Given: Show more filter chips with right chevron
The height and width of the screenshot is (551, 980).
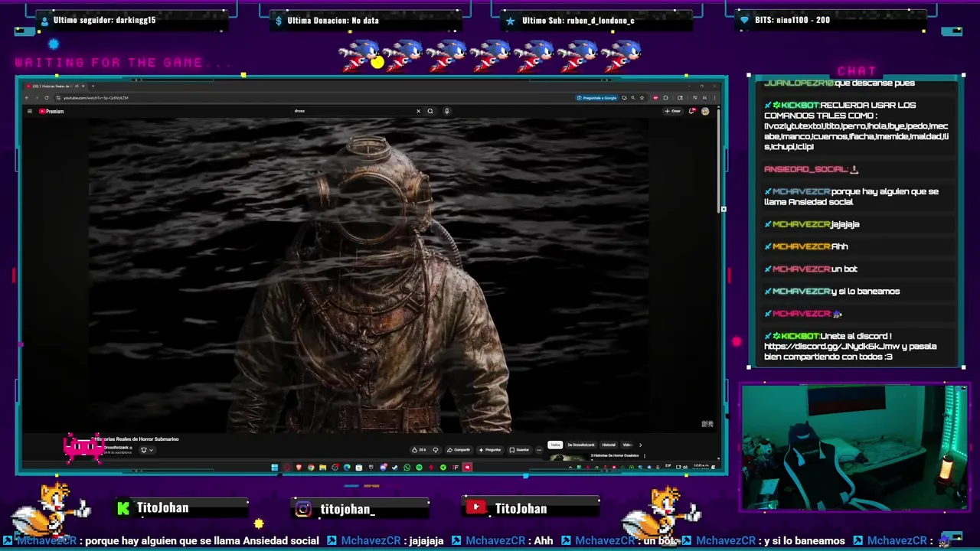Looking at the screenshot, I should point(640,445).
